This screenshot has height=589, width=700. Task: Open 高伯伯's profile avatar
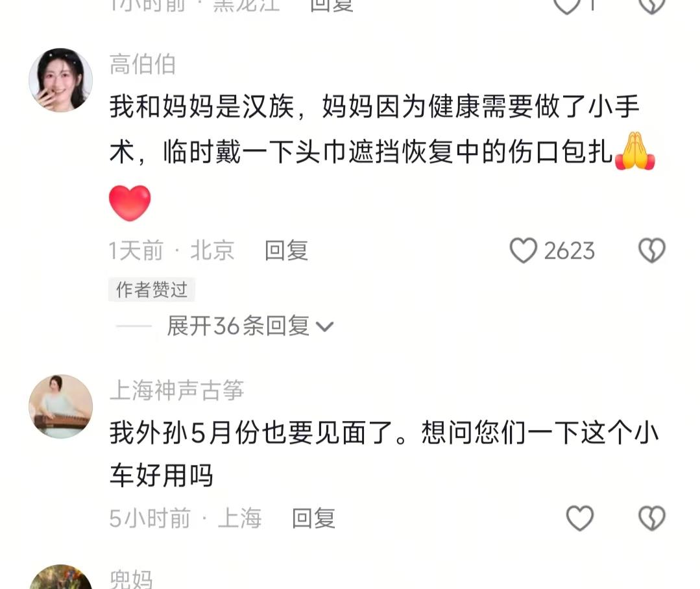click(x=61, y=80)
